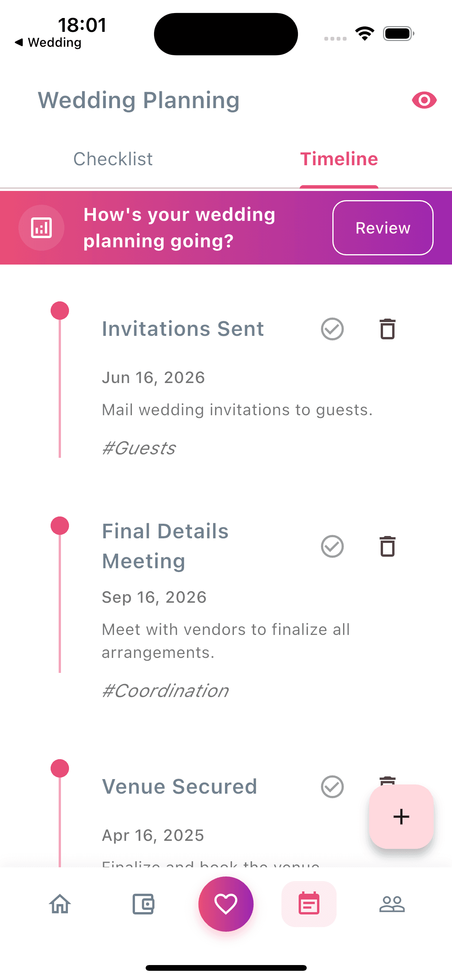Image resolution: width=452 pixels, height=980 pixels.
Task: Tap the #Guests tag on Invitations Sent
Action: (138, 448)
